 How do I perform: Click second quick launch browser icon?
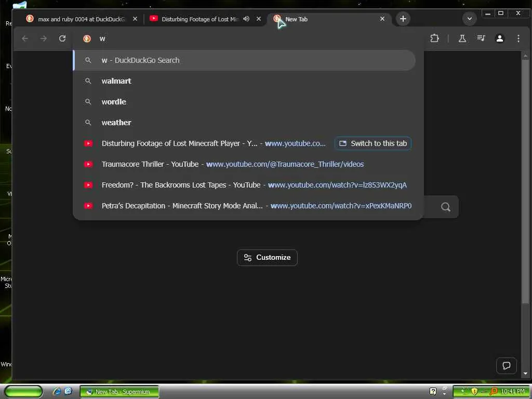pos(68,391)
